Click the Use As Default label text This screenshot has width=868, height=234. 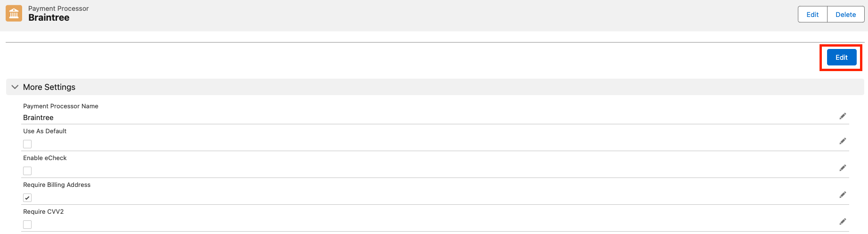coord(45,131)
